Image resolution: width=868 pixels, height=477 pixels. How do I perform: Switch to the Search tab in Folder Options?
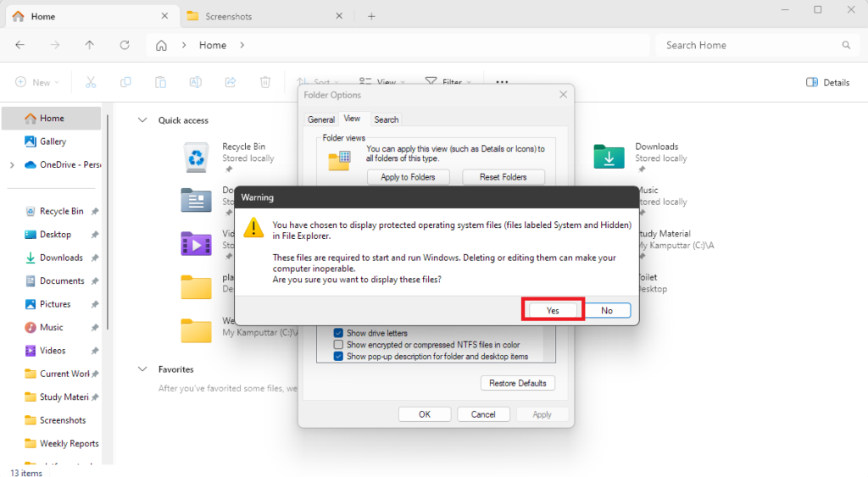(386, 119)
